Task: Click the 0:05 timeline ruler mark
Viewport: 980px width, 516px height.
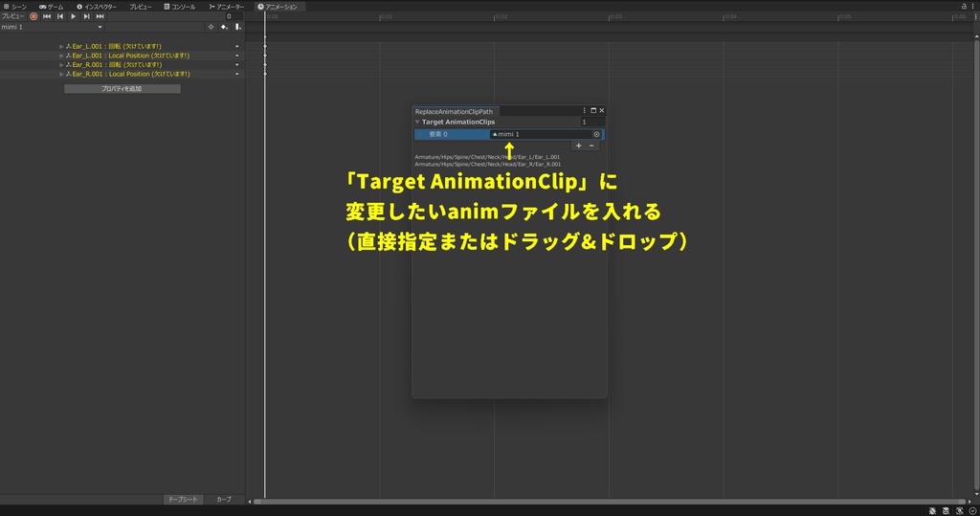Action: 844,16
